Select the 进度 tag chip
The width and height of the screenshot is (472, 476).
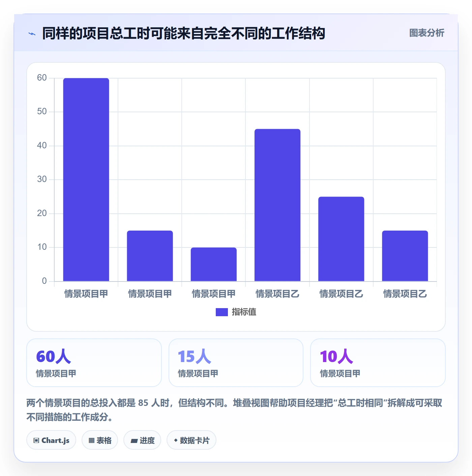[x=142, y=440]
